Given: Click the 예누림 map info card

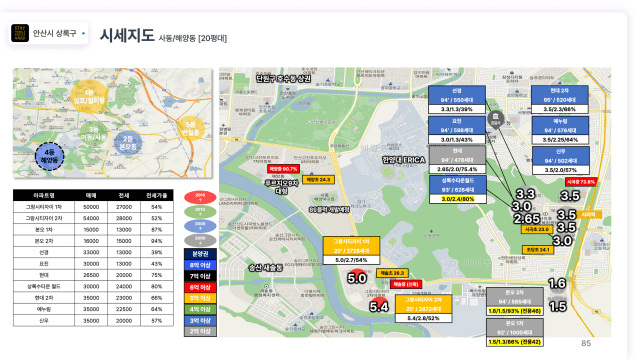Looking at the screenshot, I should [560, 130].
